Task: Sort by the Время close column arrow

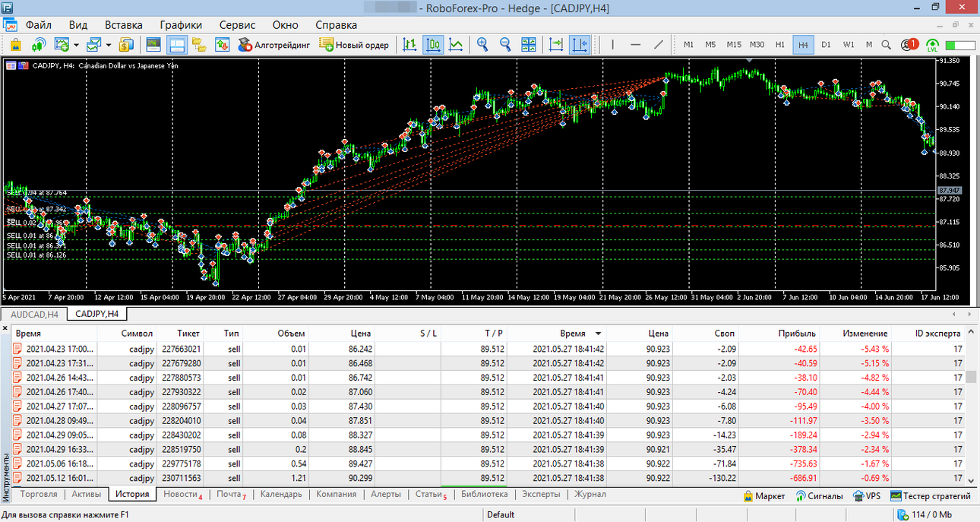Action: click(599, 334)
